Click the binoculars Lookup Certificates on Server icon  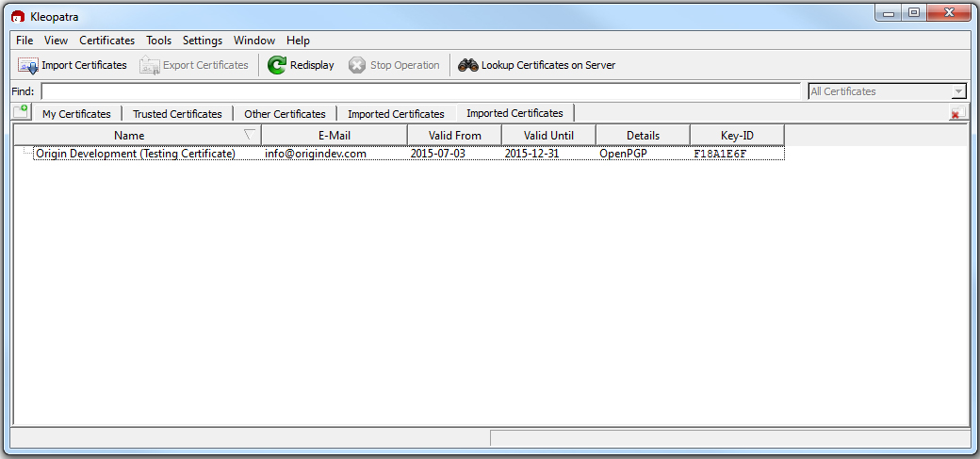point(468,65)
